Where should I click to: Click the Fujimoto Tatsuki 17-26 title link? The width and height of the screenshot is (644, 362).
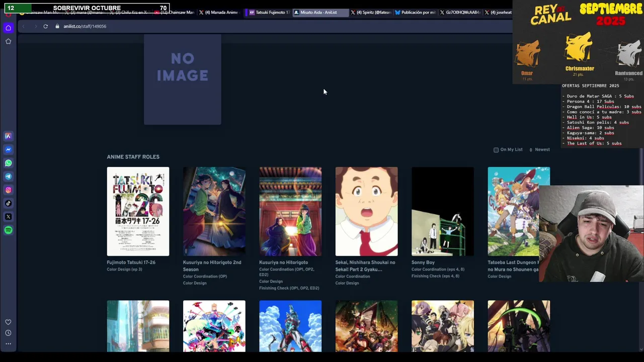(131, 262)
